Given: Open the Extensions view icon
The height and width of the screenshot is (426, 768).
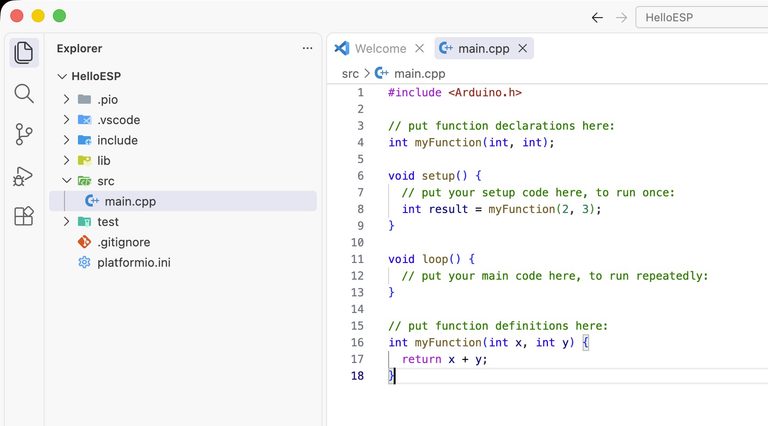Looking at the screenshot, I should (24, 216).
